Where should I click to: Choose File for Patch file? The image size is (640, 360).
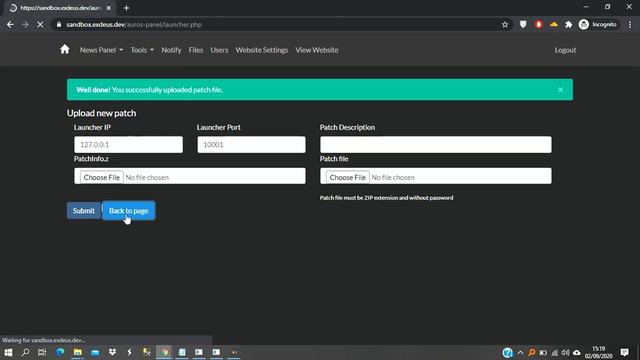coord(347,177)
